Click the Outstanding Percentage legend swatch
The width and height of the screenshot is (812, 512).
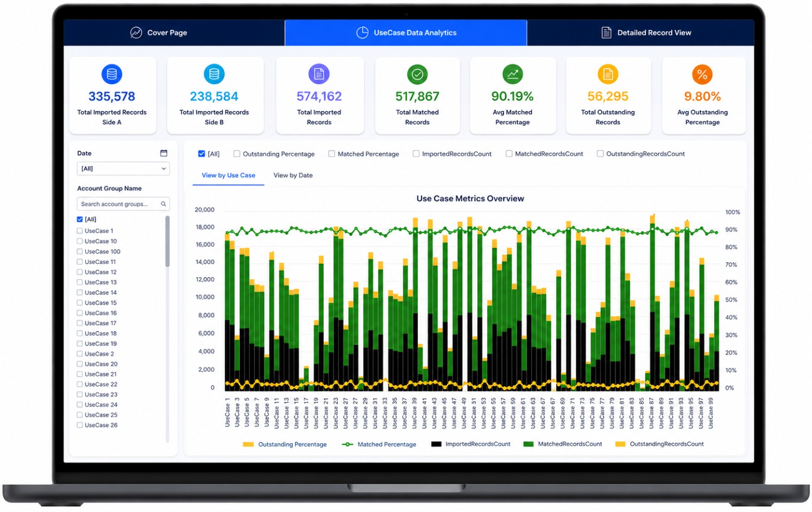pyautogui.click(x=248, y=444)
